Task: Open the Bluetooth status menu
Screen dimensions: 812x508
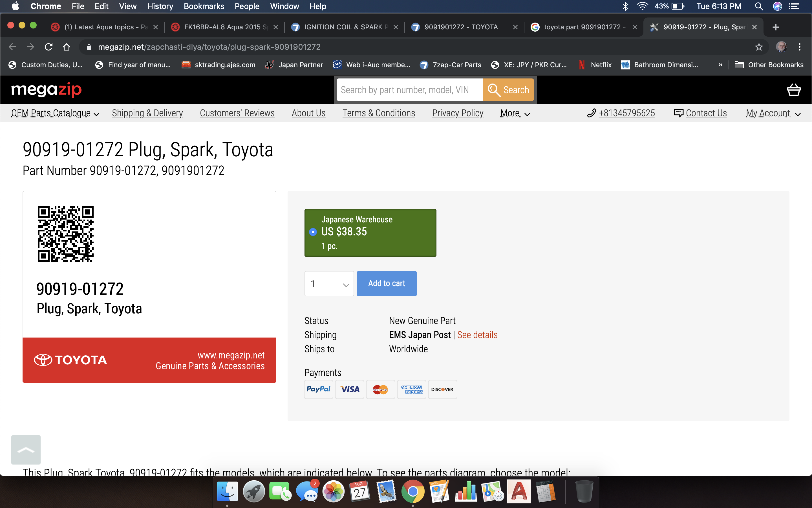Action: (625, 6)
